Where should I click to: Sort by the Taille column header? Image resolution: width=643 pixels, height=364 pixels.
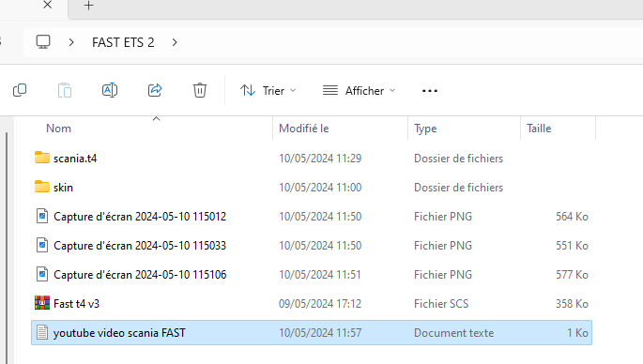click(x=539, y=129)
